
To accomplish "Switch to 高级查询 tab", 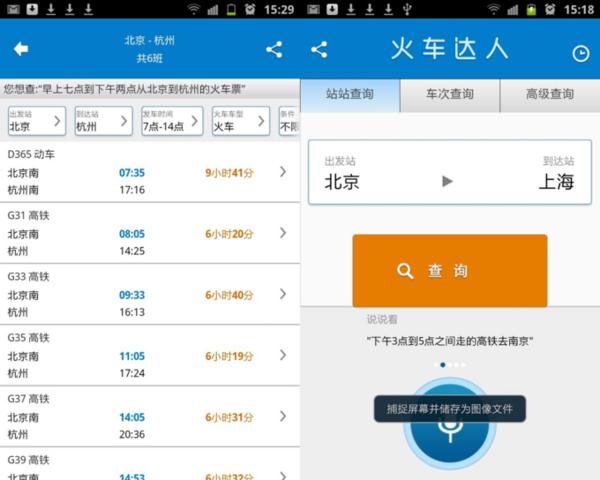I will (x=550, y=95).
